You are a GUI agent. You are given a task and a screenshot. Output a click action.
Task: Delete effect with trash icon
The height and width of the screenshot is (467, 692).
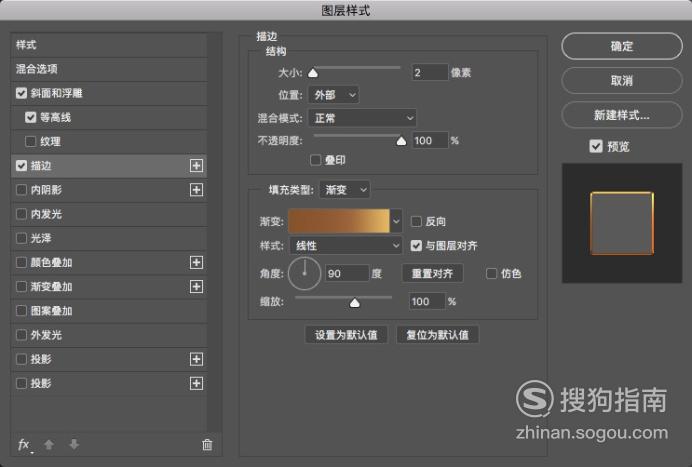pos(207,444)
